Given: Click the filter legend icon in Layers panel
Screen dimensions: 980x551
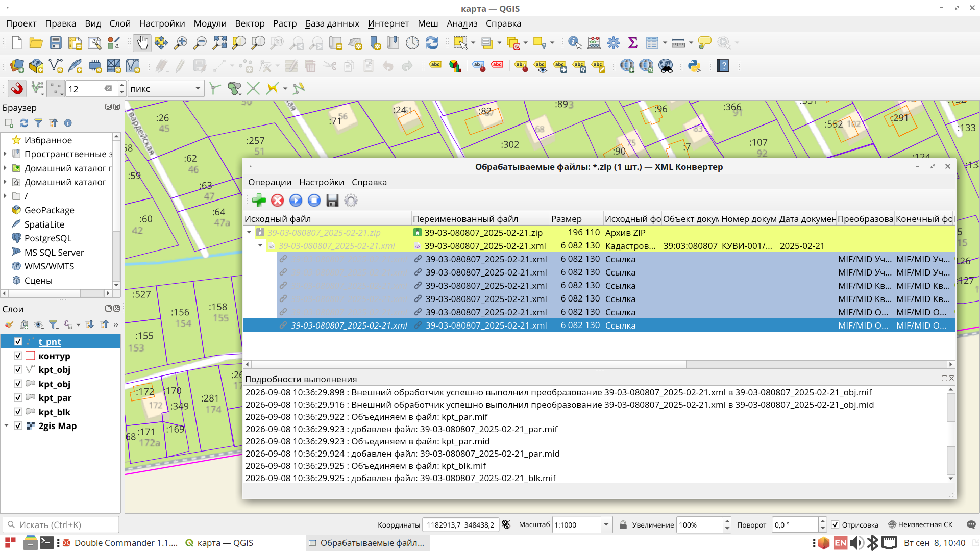Looking at the screenshot, I should [x=54, y=324].
